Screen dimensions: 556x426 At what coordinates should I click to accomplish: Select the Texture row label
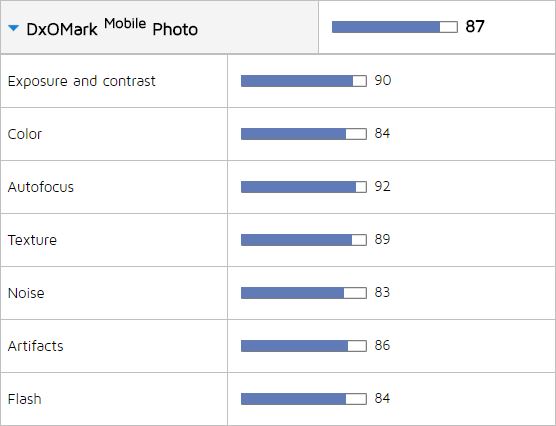tap(32, 240)
